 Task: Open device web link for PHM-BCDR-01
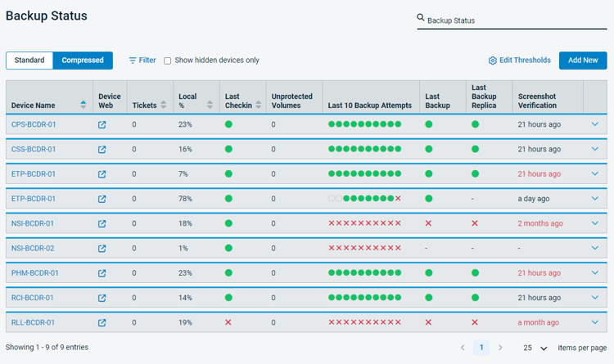tap(102, 273)
